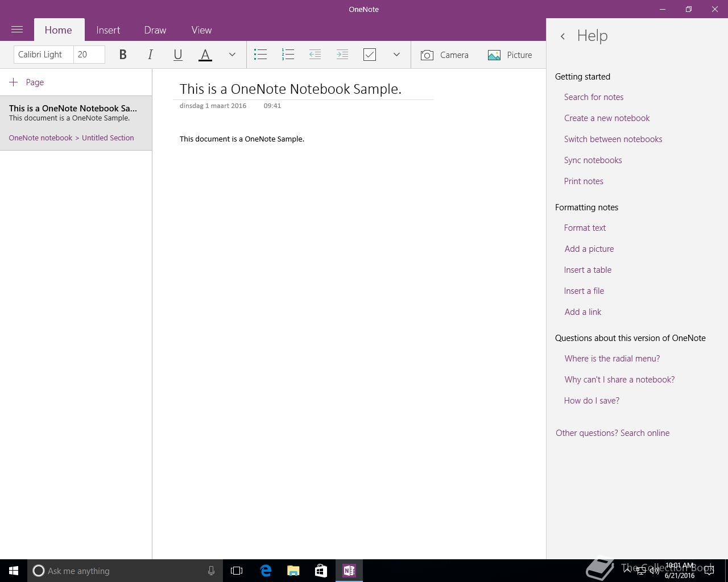Image resolution: width=728 pixels, height=582 pixels.
Task: Open Camera to capture a photo
Action: click(x=445, y=55)
